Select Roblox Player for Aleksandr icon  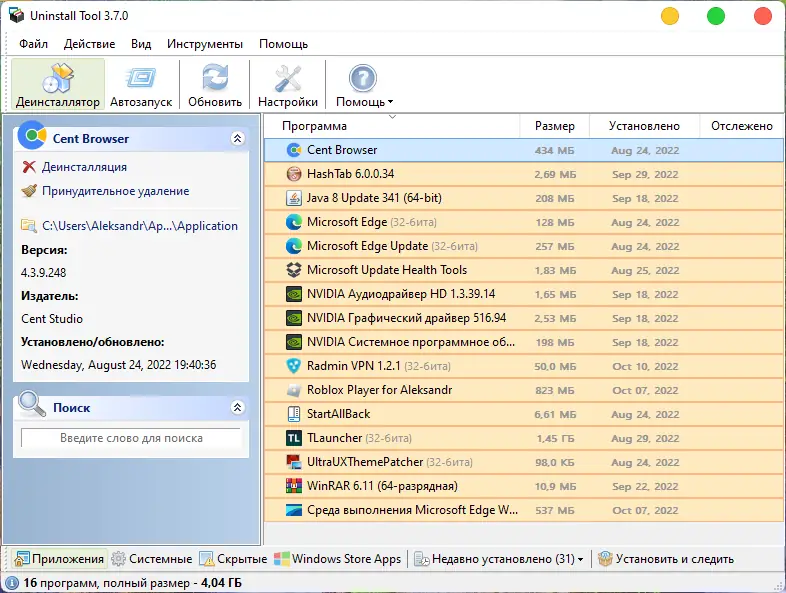(x=294, y=390)
